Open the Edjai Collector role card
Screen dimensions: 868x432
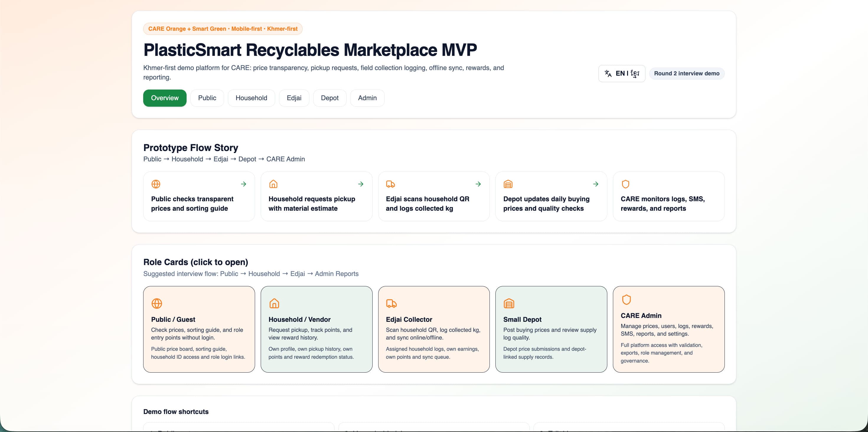coord(434,329)
